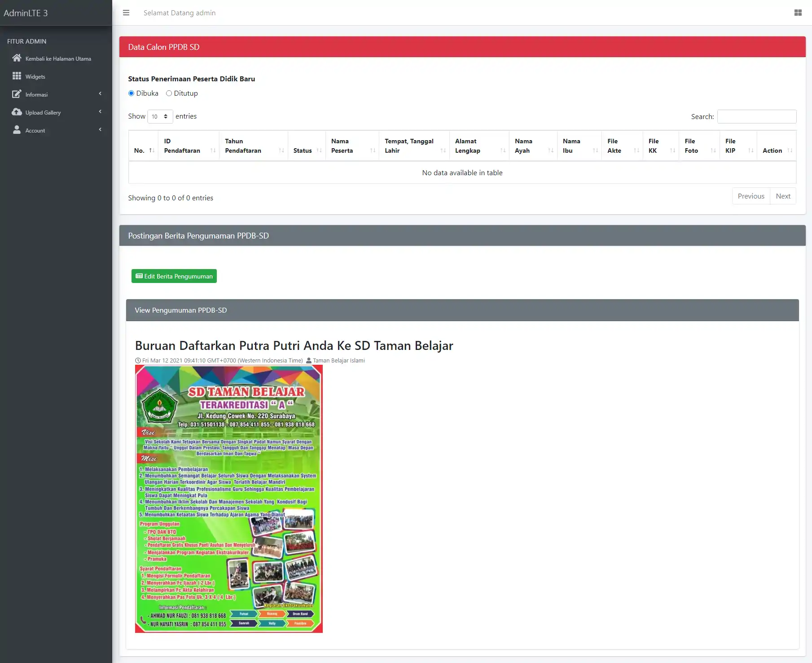Click the author user icon
This screenshot has height=663, width=812.
pos(309,360)
